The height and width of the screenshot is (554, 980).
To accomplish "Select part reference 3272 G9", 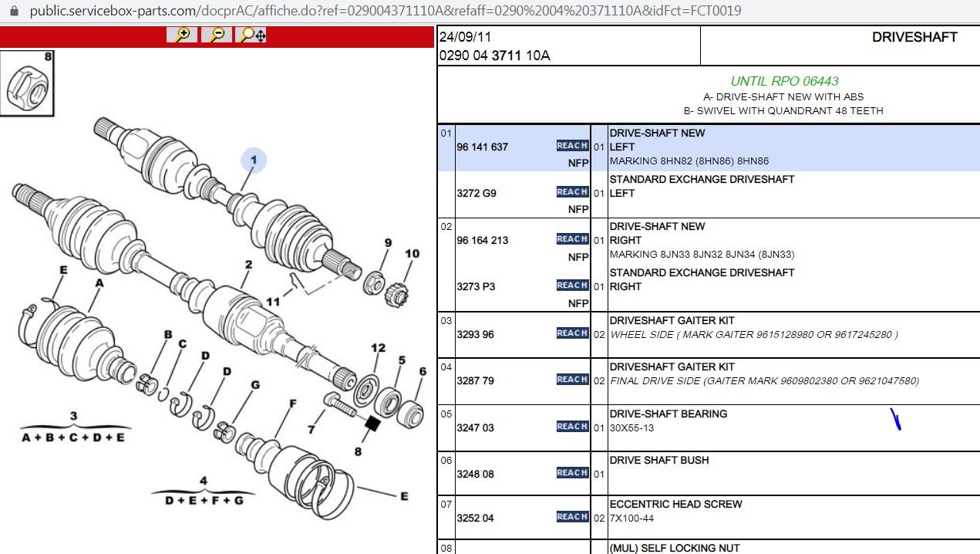I will click(x=477, y=193).
